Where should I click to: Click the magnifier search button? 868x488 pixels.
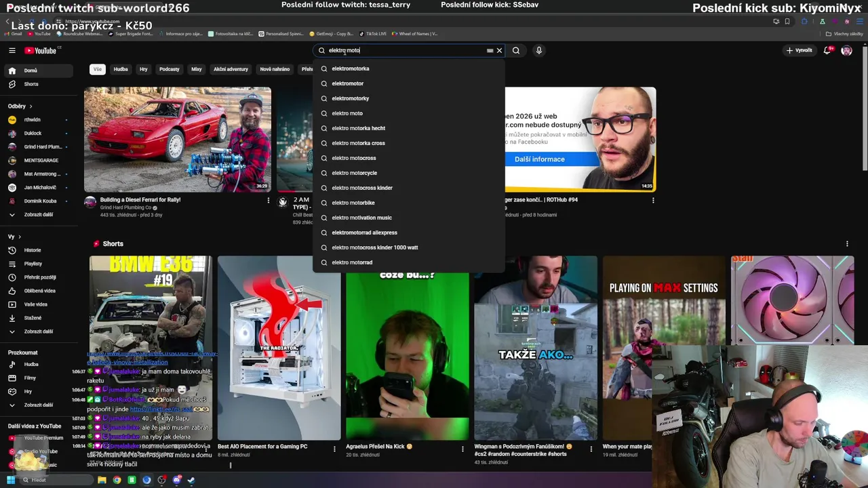tap(516, 50)
